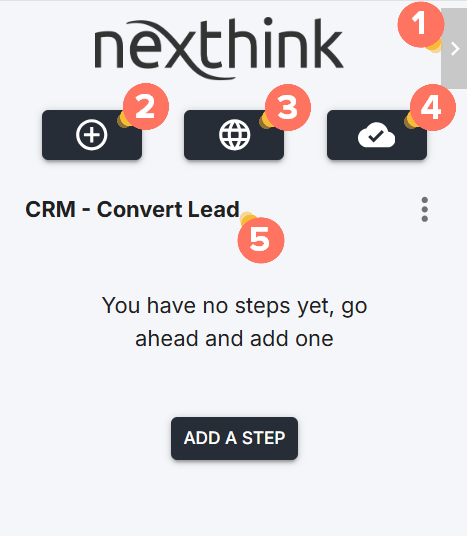Click the "CRM" text in the heading
467x536 pixels.
pos(50,209)
